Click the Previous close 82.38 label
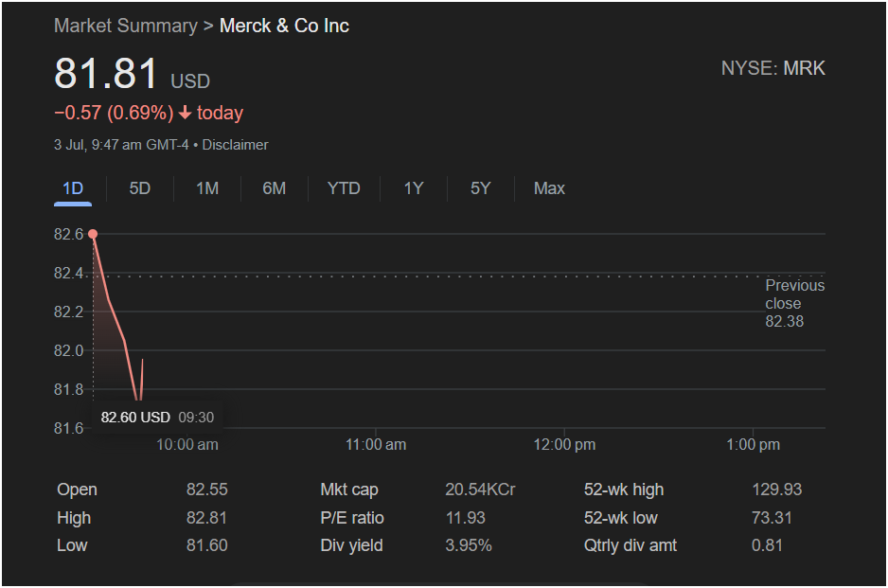Screen dimensions: 888x588 tap(794, 303)
